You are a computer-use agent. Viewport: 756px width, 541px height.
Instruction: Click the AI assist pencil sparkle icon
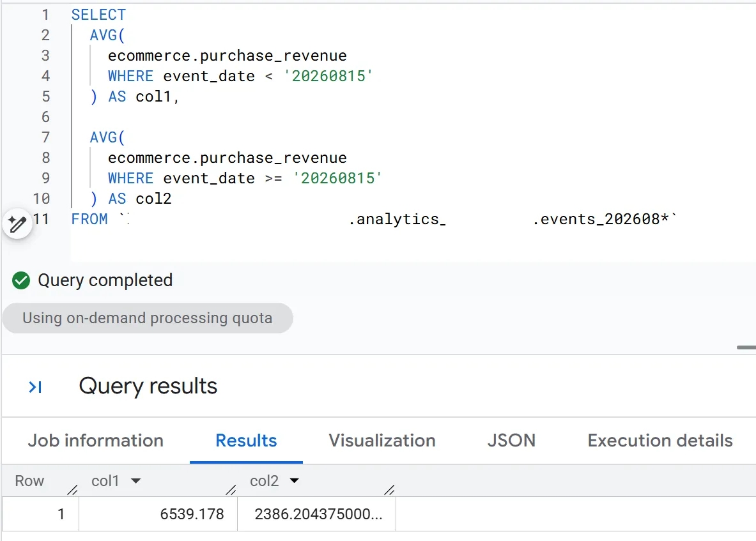tap(17, 224)
